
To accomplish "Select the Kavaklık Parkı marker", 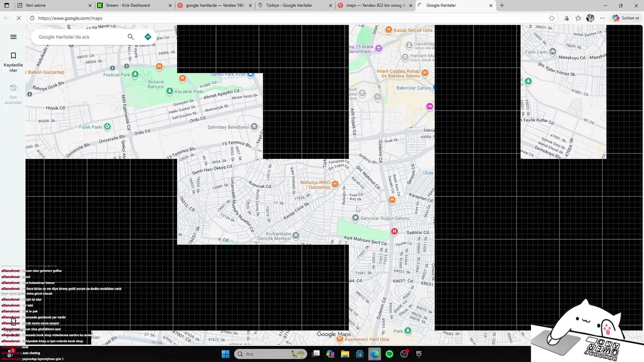I will pos(170,91).
